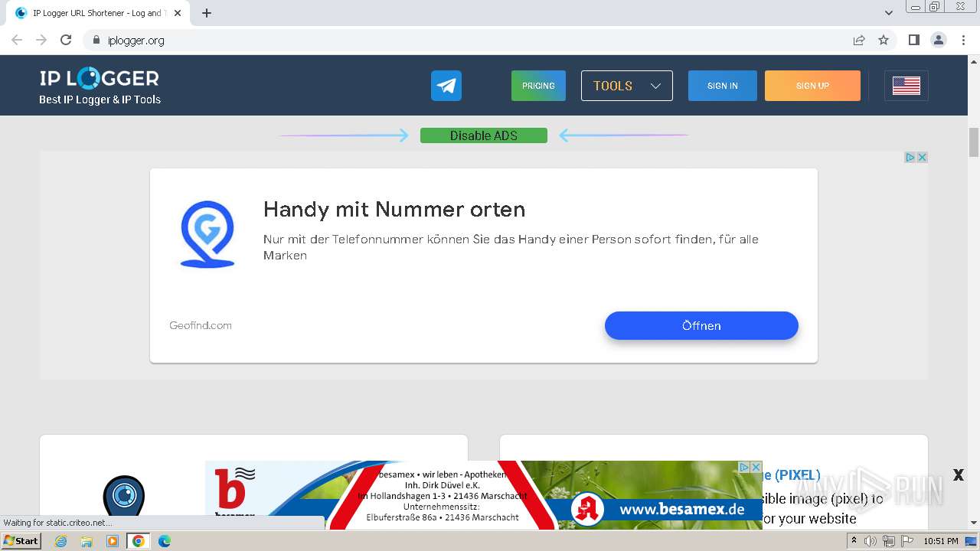Viewport: 980px width, 551px height.
Task: Click the Geofind location pin logo
Action: [x=207, y=234]
